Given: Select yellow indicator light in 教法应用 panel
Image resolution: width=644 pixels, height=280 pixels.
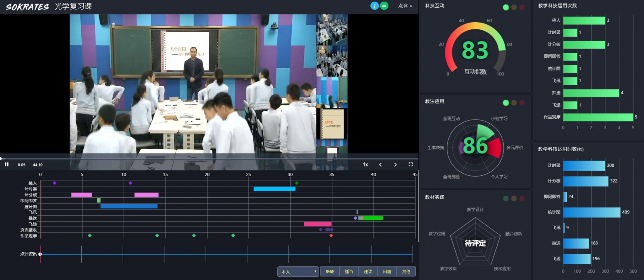Looking at the screenshot, I should click(x=514, y=103).
